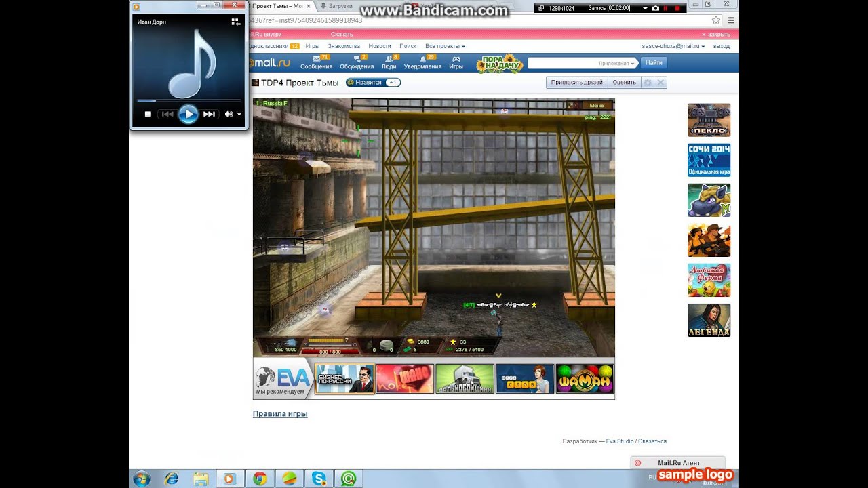Open the 'Шаман' recommended game
The image size is (868, 488).
[585, 379]
